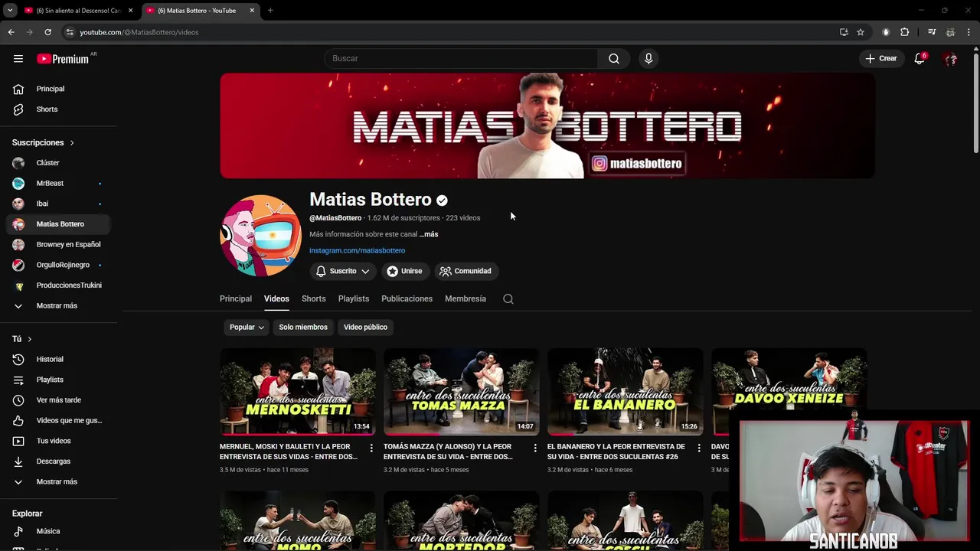Open El Bananero video thumbnail
Screen dimensions: 980x551
[626, 392]
